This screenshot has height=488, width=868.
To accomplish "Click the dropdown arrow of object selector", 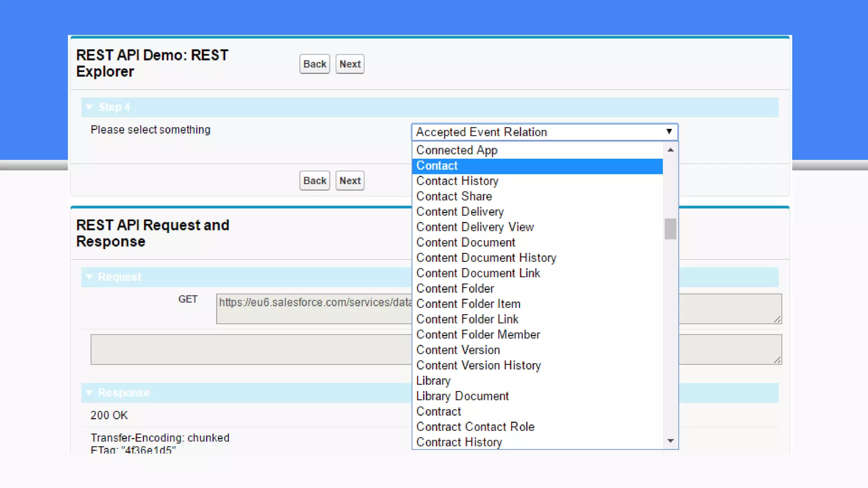I will point(669,132).
